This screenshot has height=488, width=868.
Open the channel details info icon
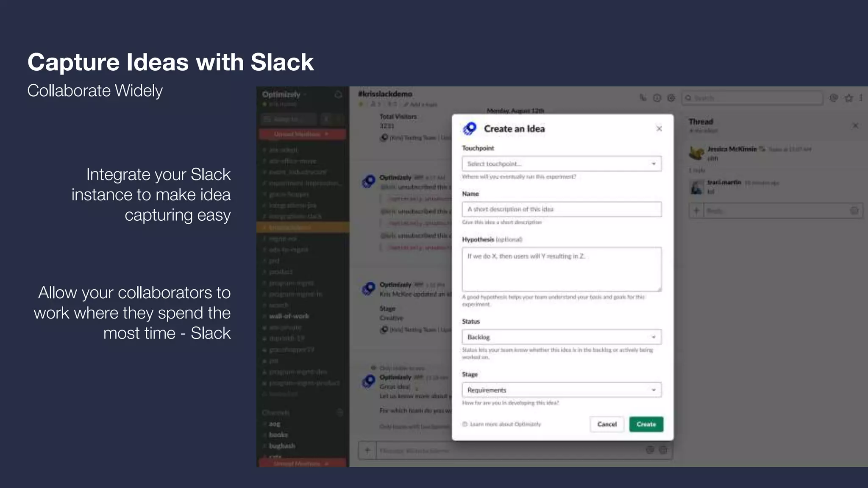click(657, 98)
